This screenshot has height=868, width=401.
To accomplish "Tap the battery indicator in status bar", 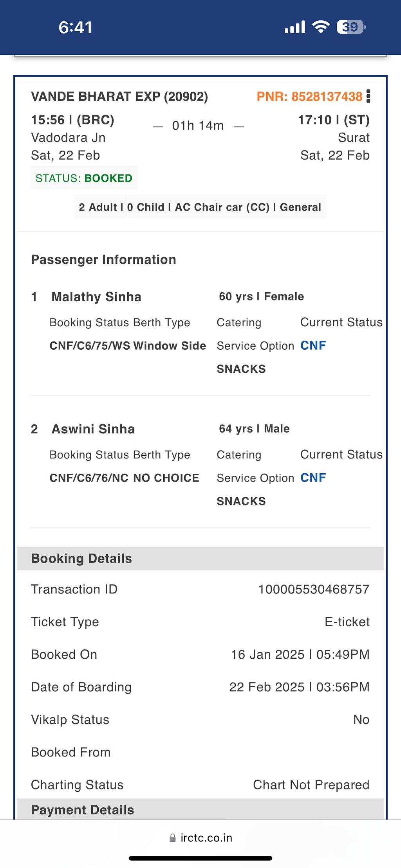I will [x=351, y=27].
